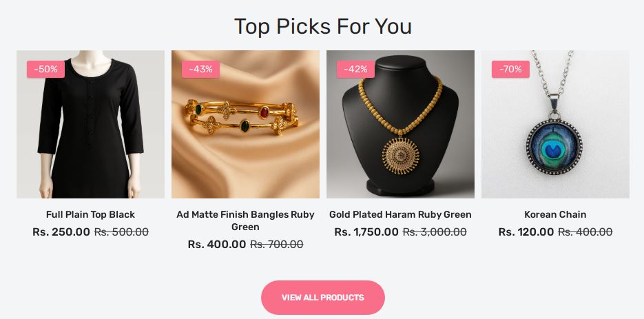Click the Top Picks For You heading

click(323, 26)
